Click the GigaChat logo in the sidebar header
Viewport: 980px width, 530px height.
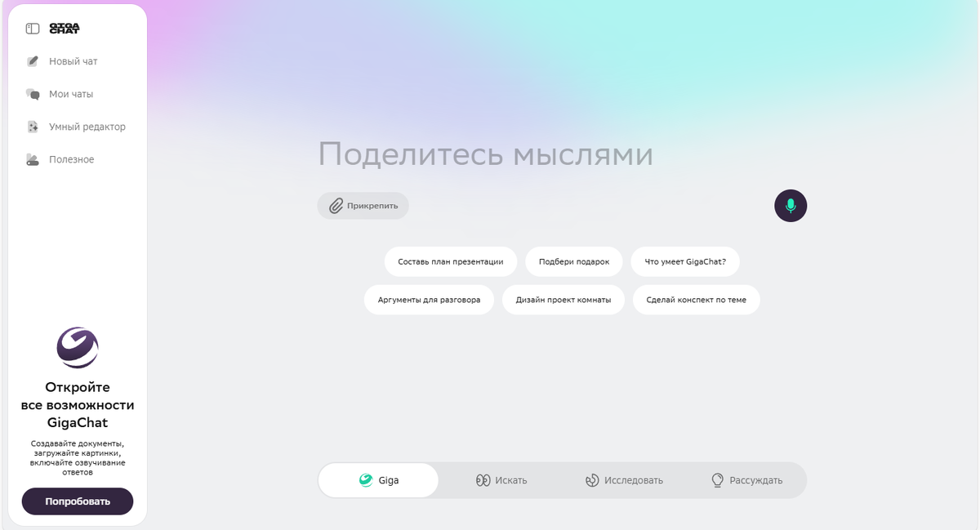pyautogui.click(x=65, y=29)
